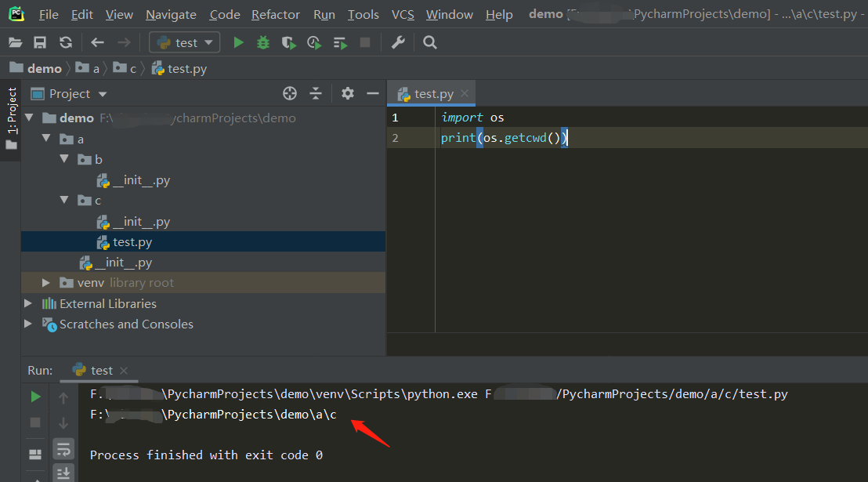
Task: Select the test.py editor tab
Action: tap(431, 93)
